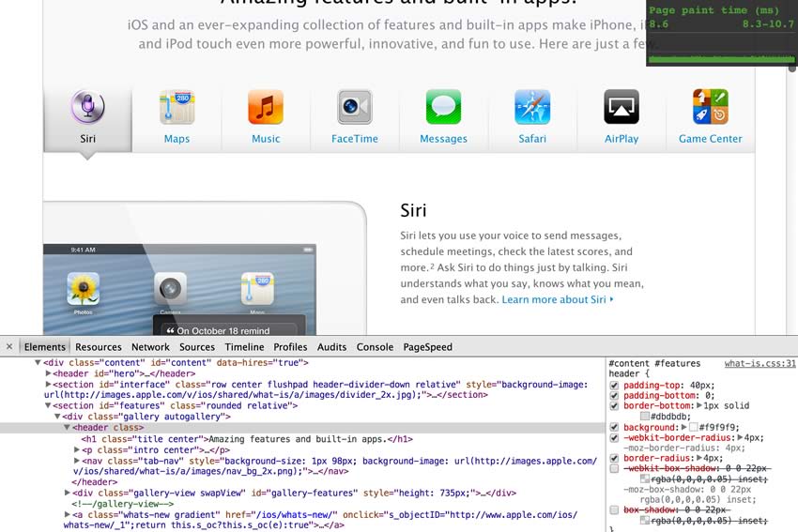This screenshot has width=798, height=532.
Task: Tap the Maps app icon on iPad screen
Action: click(257, 289)
